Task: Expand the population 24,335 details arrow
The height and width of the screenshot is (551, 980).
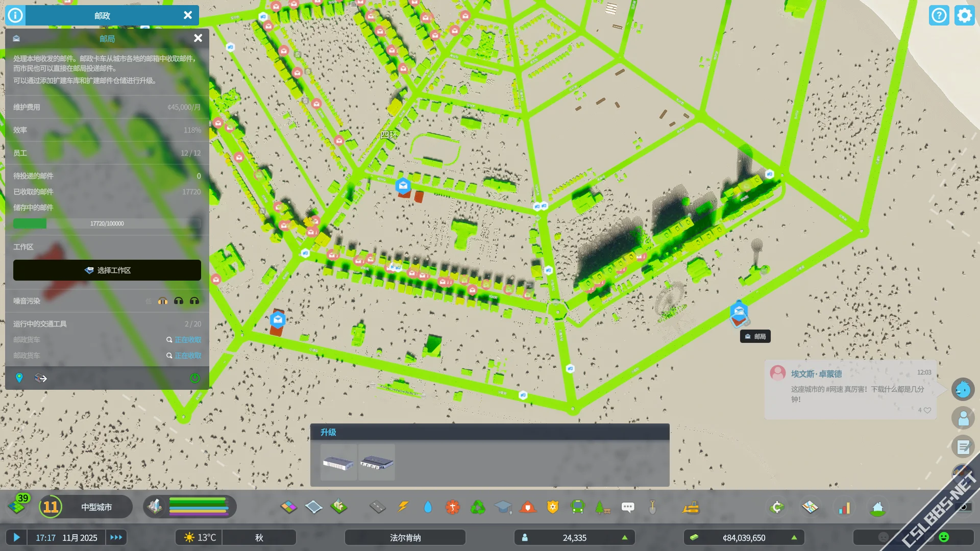Action: (x=625, y=538)
